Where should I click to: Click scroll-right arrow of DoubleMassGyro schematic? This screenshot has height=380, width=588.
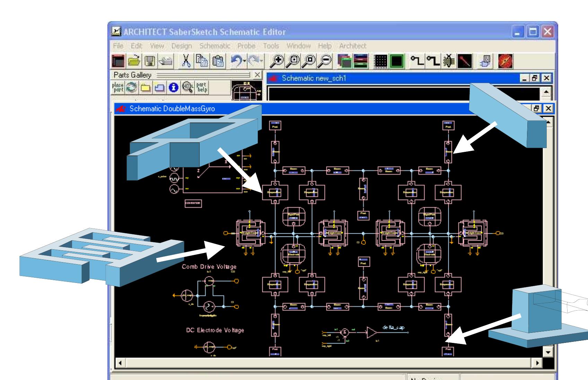coord(537,364)
